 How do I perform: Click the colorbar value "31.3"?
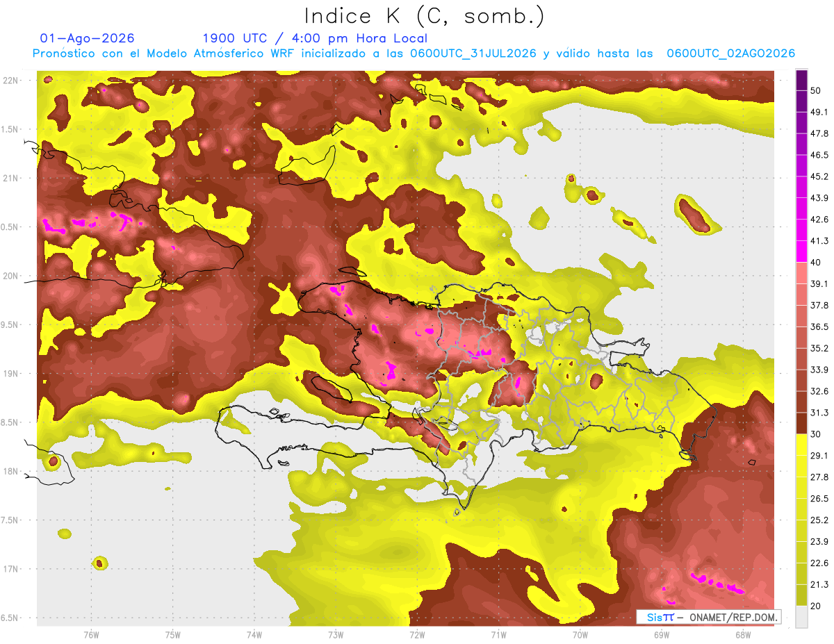(819, 413)
